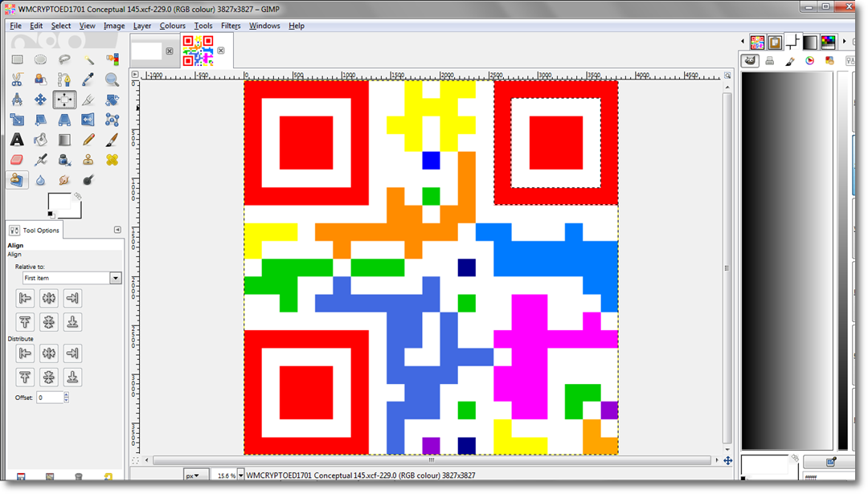Viewport: 868px width, 494px height.
Task: Select the Paintbrush tool
Action: click(x=112, y=140)
